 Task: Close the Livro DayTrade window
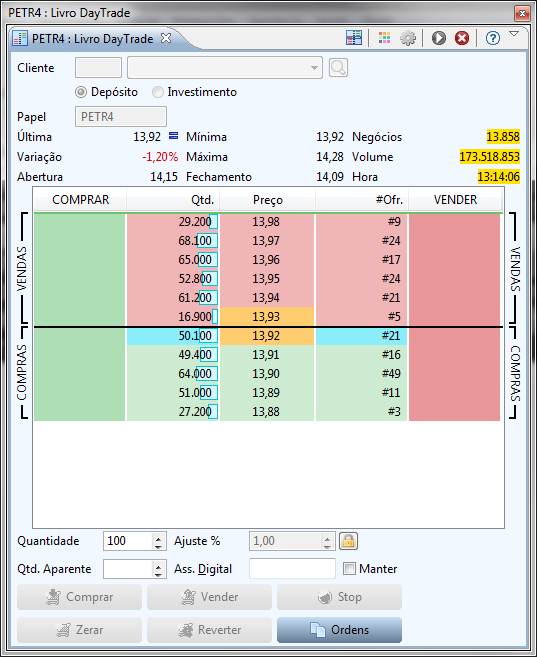[x=522, y=13]
